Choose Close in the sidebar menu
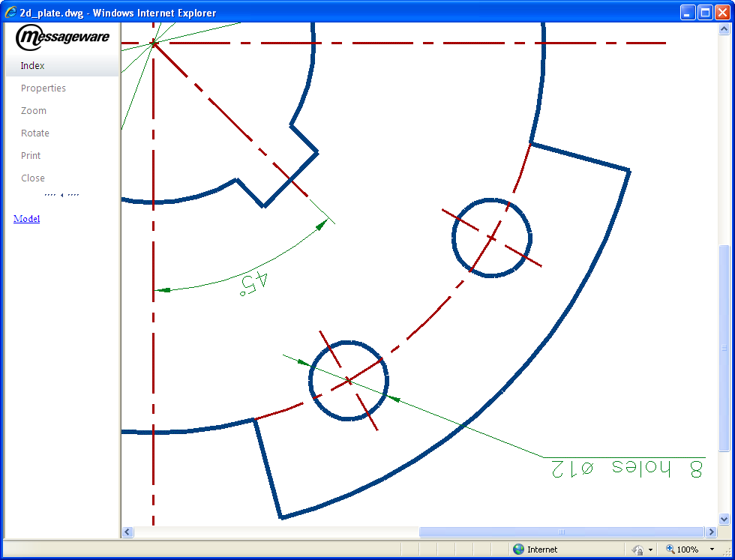Image resolution: width=735 pixels, height=560 pixels. (x=33, y=178)
